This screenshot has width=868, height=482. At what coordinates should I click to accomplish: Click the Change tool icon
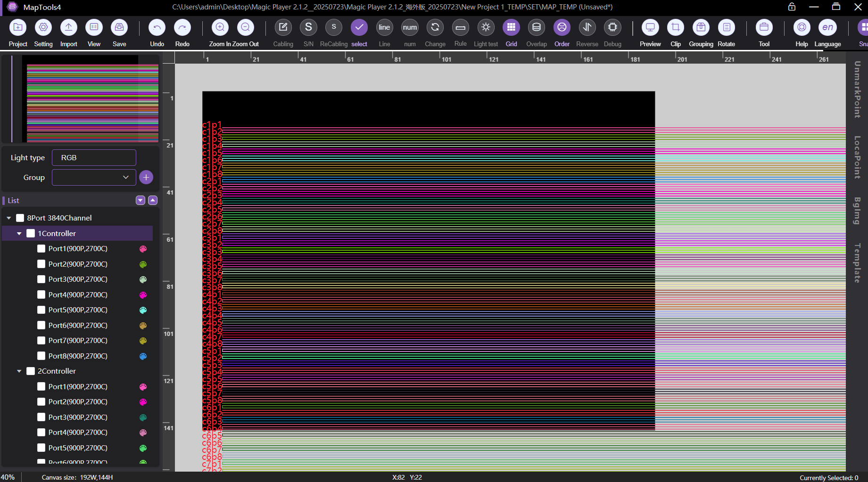(x=435, y=28)
